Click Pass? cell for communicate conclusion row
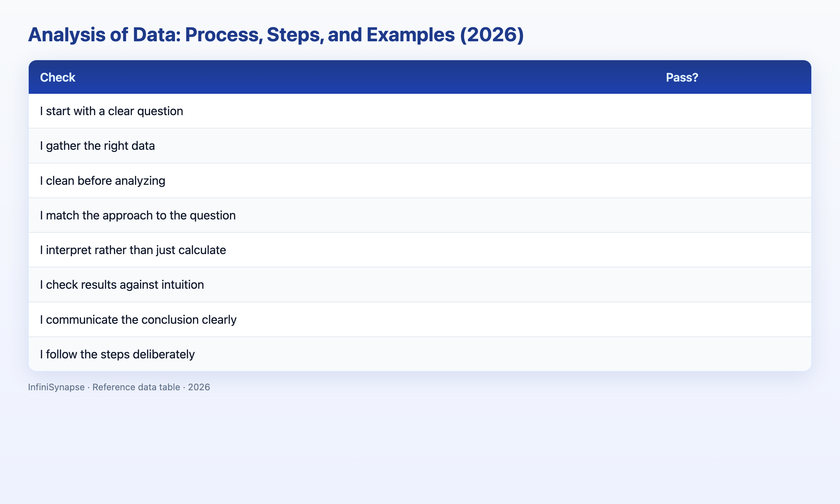The height and width of the screenshot is (504, 840). [733, 320]
